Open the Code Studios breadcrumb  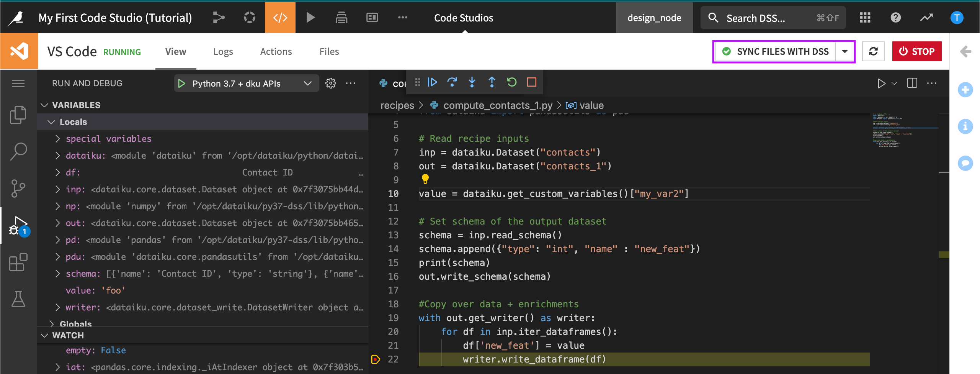tap(464, 18)
